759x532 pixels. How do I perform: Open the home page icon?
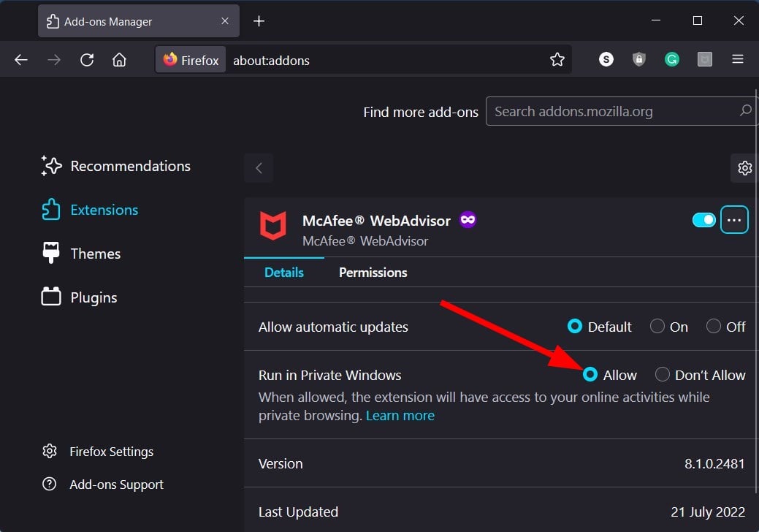119,60
